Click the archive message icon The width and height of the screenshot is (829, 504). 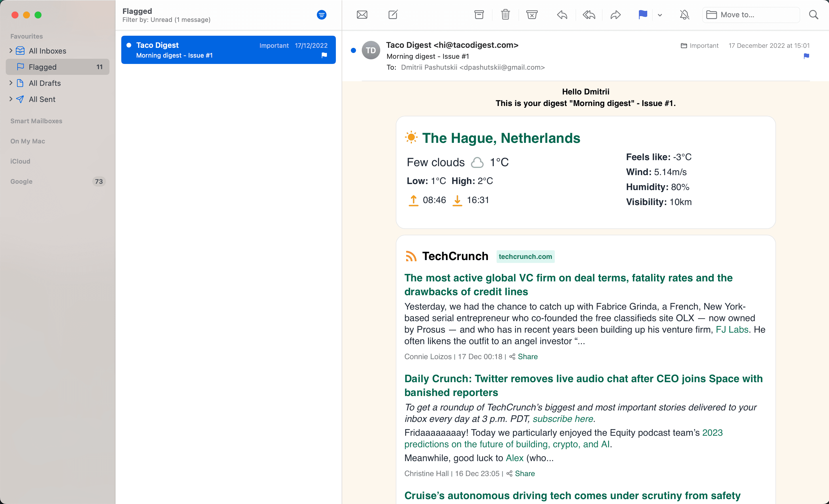tap(478, 15)
